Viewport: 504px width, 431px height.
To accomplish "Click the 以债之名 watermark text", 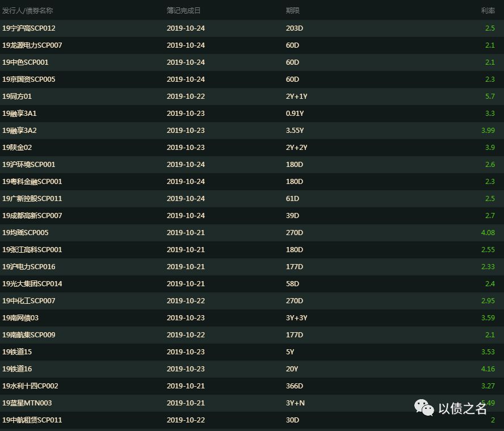I will click(x=462, y=409).
